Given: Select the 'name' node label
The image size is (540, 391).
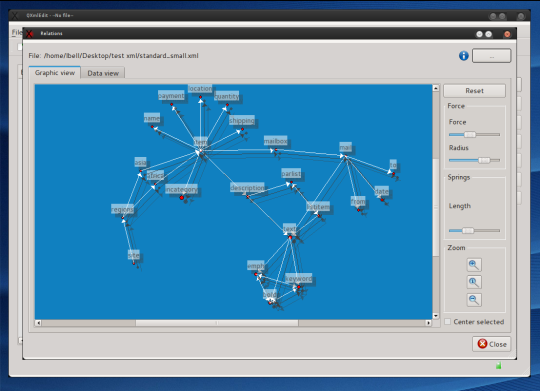Looking at the screenshot, I should [152, 118].
